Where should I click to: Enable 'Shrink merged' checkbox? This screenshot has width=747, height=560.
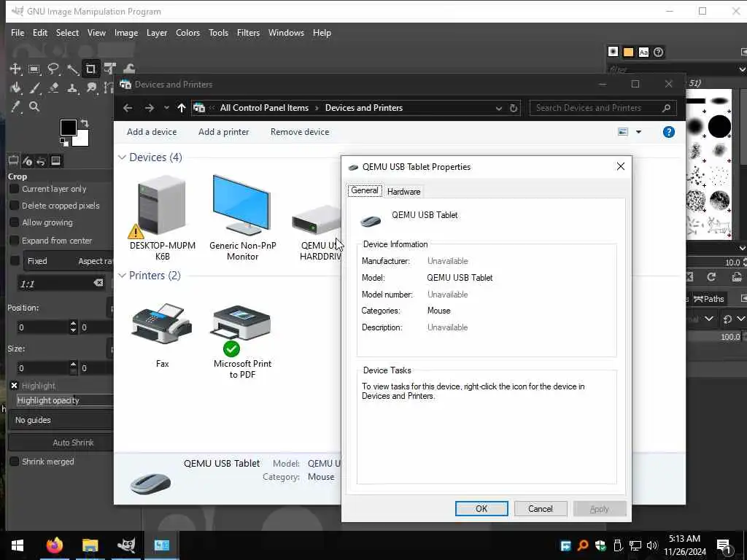pos(15,462)
